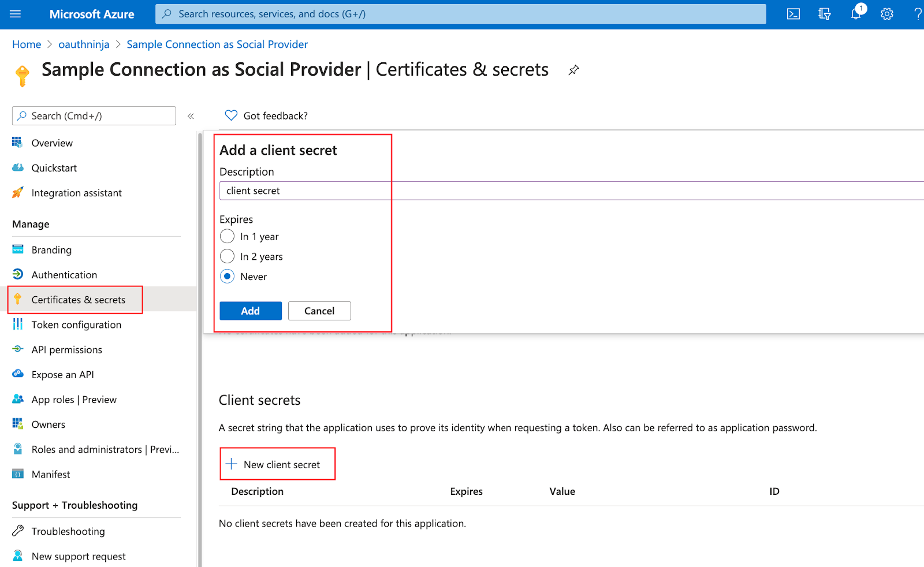Click the Microsoft Azure logo text
Image resolution: width=924 pixels, height=567 pixels.
92,14
